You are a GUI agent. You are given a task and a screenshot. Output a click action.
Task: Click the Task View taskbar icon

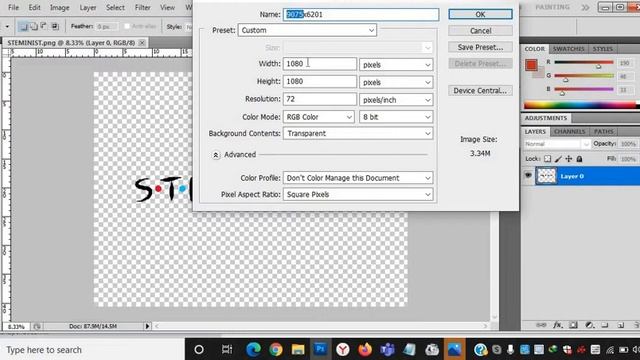pyautogui.click(x=227, y=349)
